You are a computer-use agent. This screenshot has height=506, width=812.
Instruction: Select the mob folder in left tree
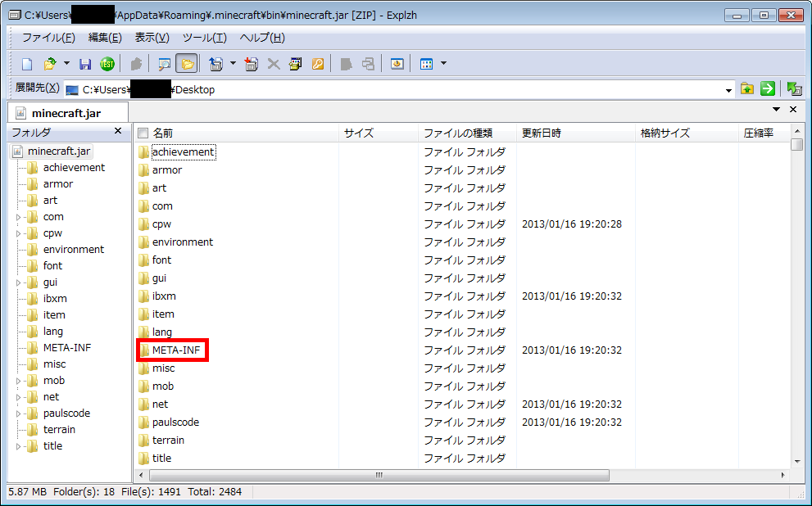pos(54,381)
